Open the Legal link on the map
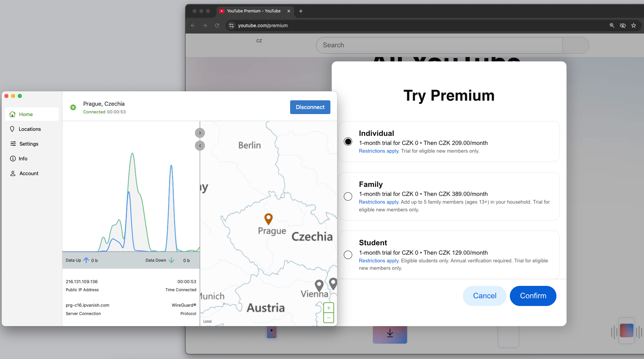Viewport: 644px width, 359px height. (207, 321)
